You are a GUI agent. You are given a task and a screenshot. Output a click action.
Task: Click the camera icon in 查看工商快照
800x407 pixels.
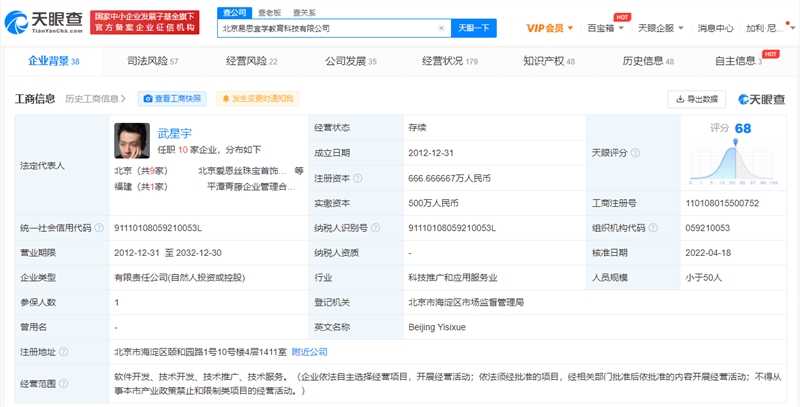coord(148,99)
